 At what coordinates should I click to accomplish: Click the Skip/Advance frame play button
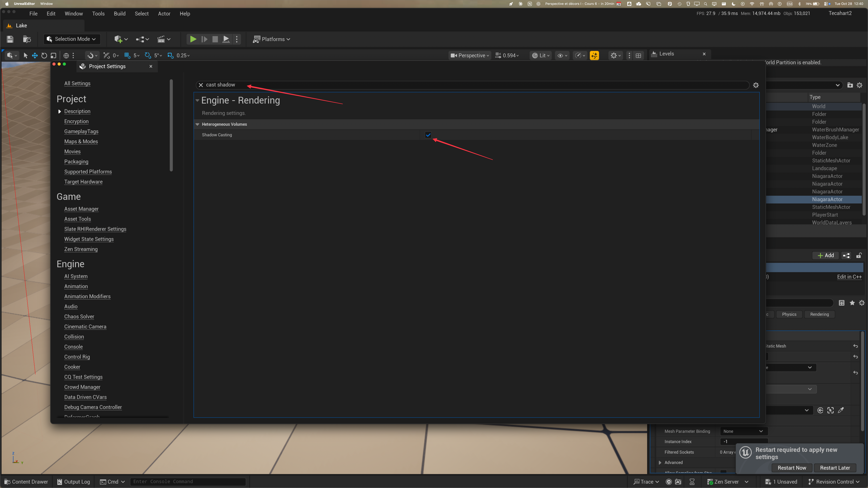click(204, 39)
